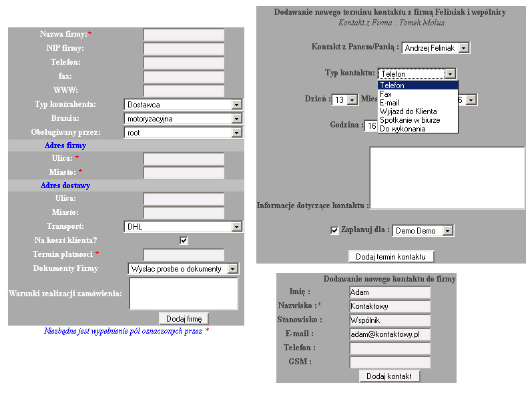Toggle the 'Na koszt klienta?' checkbox
This screenshot has height=393, width=532.
point(184,240)
